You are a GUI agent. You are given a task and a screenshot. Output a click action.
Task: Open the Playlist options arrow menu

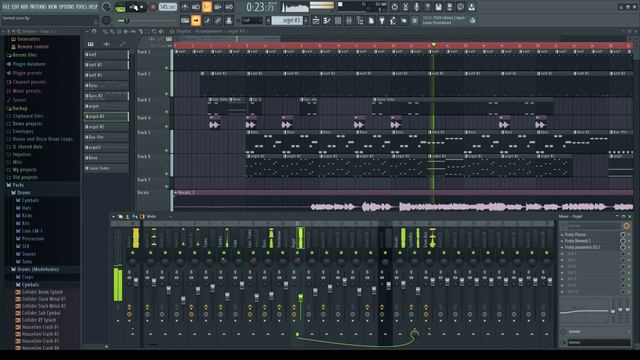(87, 31)
